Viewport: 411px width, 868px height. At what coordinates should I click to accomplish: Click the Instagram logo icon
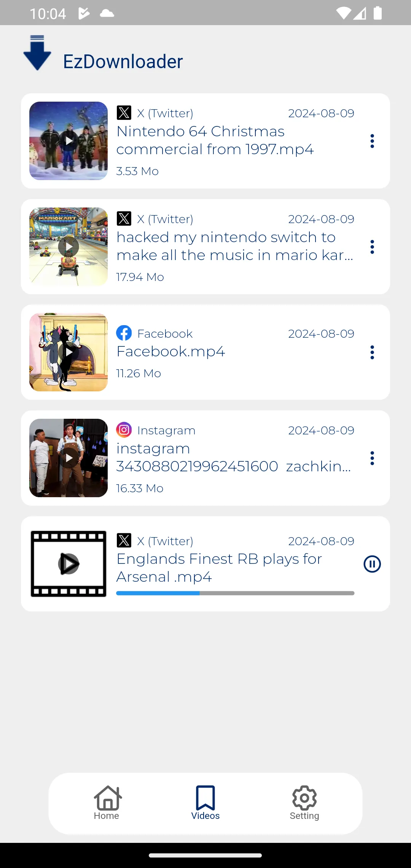pyautogui.click(x=124, y=430)
